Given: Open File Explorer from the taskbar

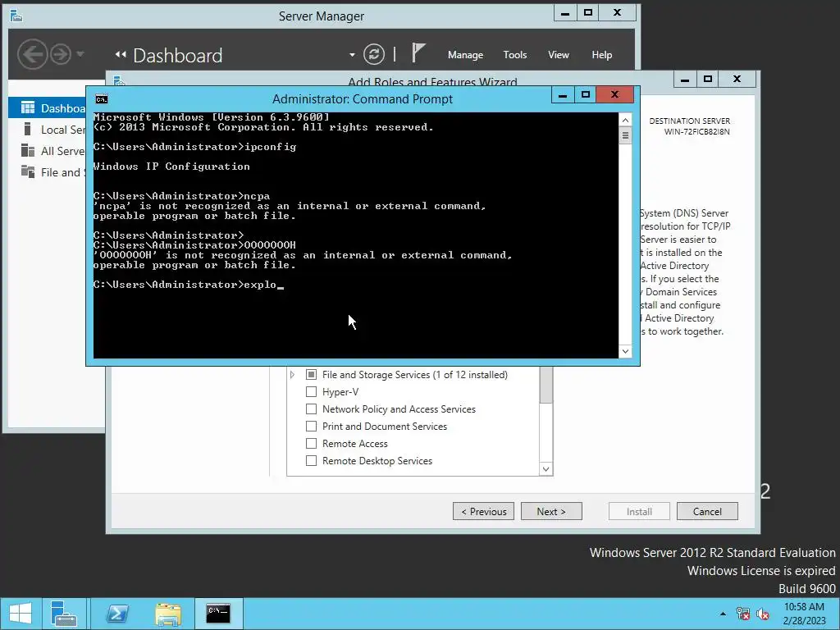Looking at the screenshot, I should [168, 614].
